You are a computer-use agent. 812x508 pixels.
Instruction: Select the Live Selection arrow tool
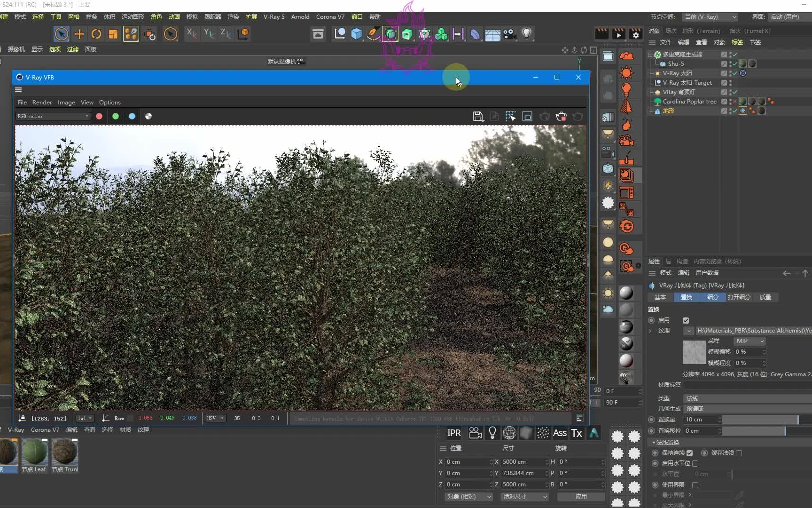click(x=62, y=33)
